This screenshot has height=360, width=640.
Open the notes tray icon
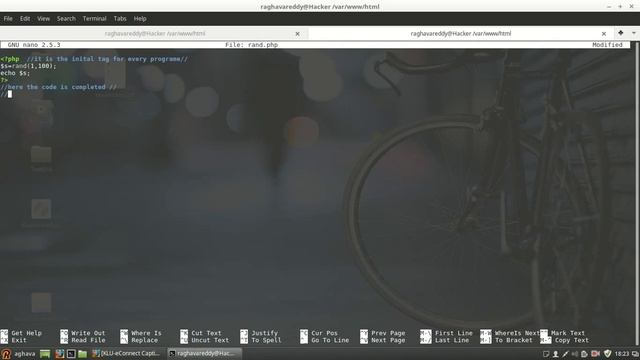(x=546, y=354)
